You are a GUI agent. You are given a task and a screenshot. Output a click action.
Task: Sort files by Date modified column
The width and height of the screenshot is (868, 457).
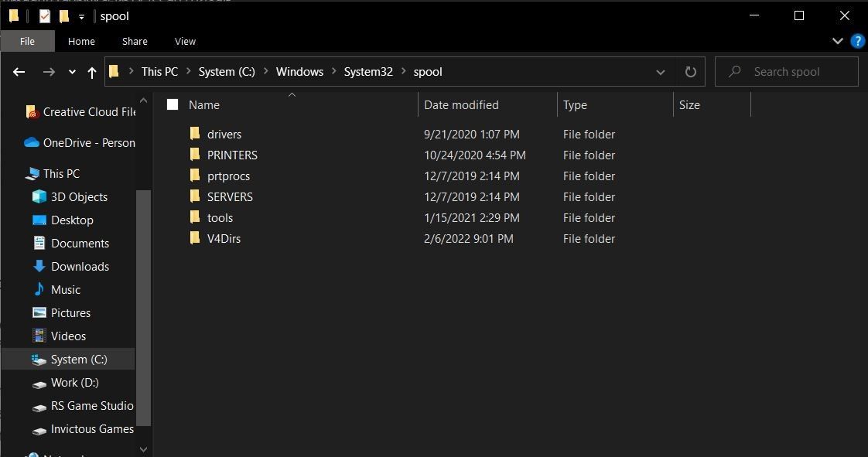coord(461,105)
